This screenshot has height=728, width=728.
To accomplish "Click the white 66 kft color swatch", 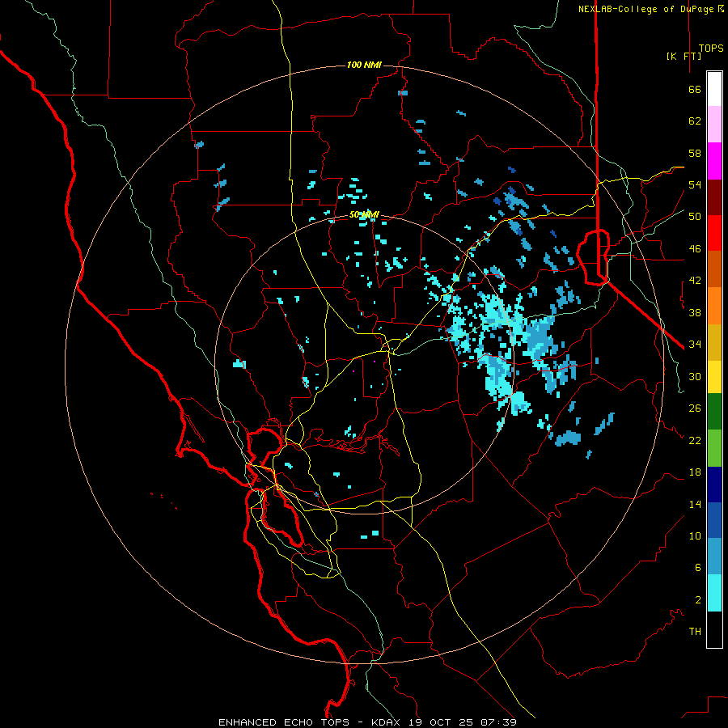I will [x=714, y=89].
